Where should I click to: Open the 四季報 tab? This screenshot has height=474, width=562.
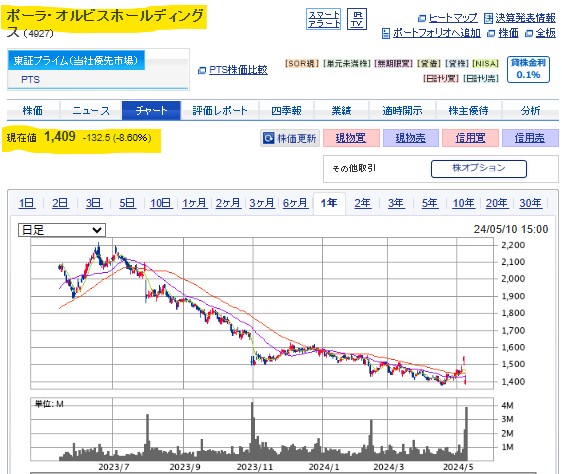tap(286, 110)
